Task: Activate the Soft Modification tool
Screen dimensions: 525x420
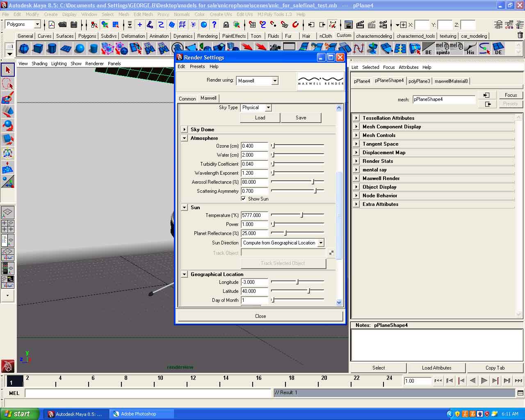Action: [x=8, y=167]
